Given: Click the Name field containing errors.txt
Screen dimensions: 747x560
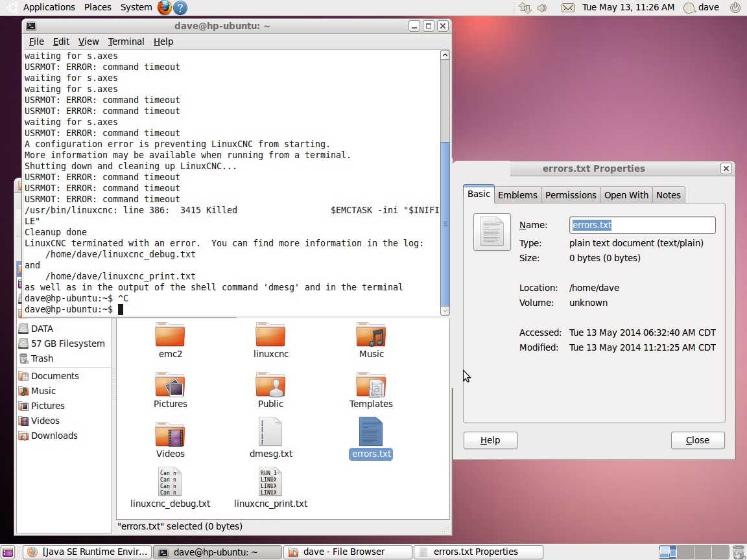Looking at the screenshot, I should pos(642,226).
